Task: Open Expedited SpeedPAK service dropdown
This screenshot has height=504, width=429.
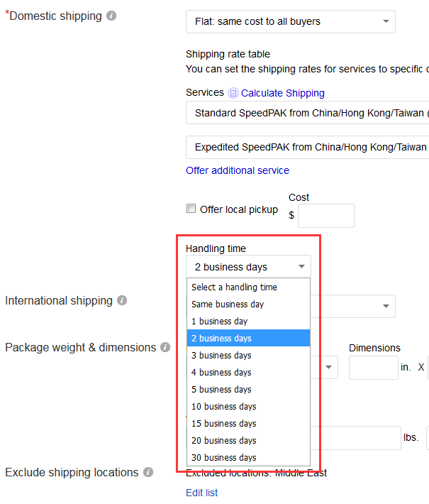Action: pyautogui.click(x=308, y=147)
